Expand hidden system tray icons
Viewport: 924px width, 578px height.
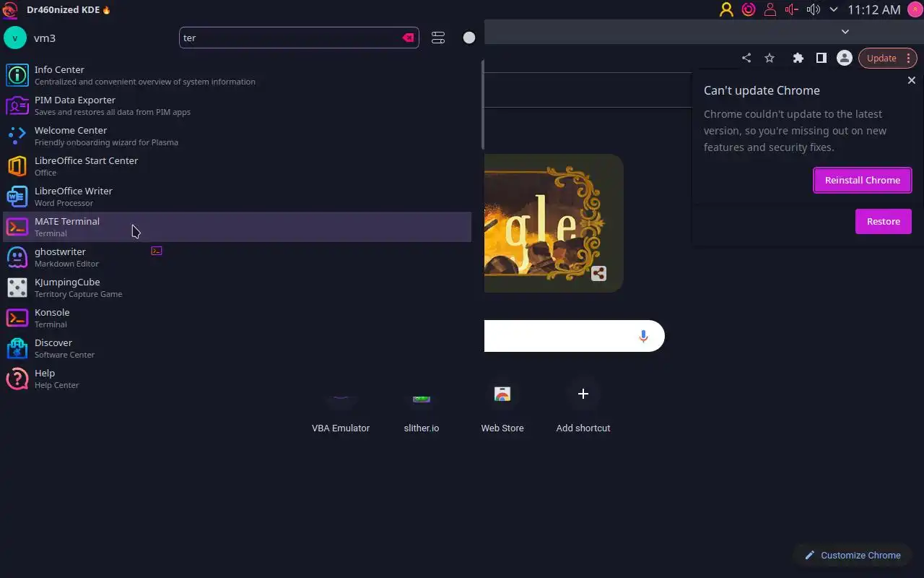point(834,9)
